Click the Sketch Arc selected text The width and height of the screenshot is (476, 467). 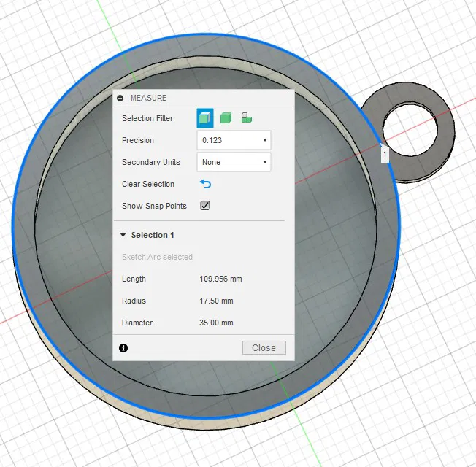[157, 257]
